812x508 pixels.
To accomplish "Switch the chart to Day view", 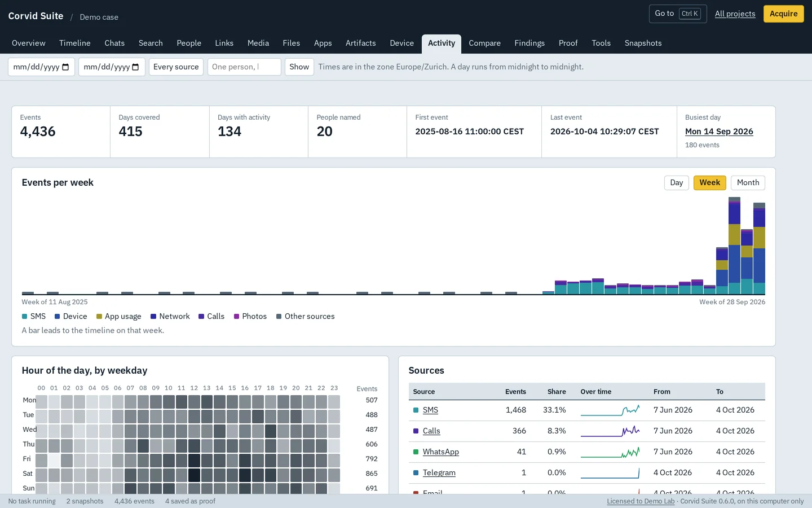I will pos(677,183).
